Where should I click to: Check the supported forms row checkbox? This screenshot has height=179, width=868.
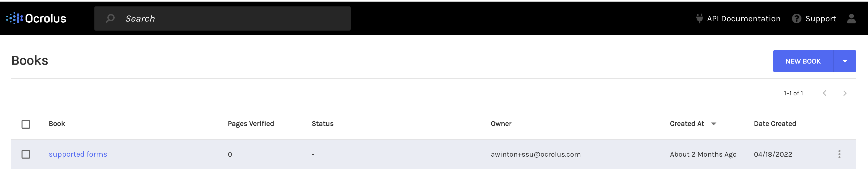26,154
